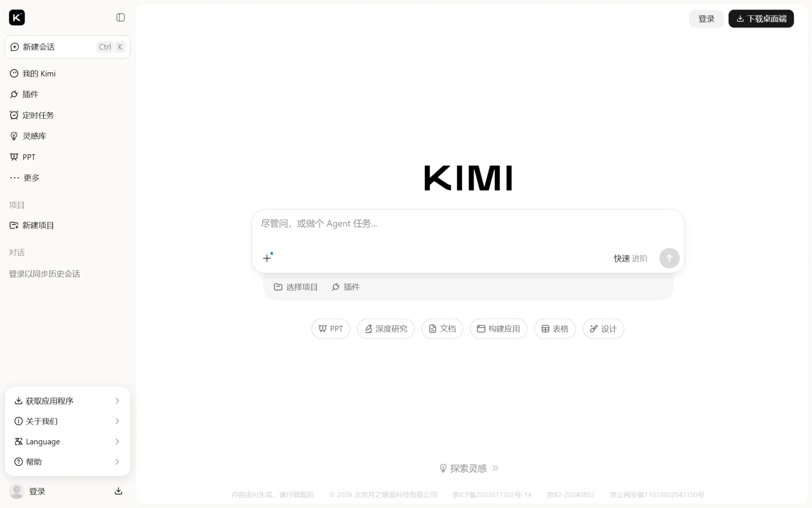Select the 深度研究 chip
The height and width of the screenshot is (508, 812).
386,329
